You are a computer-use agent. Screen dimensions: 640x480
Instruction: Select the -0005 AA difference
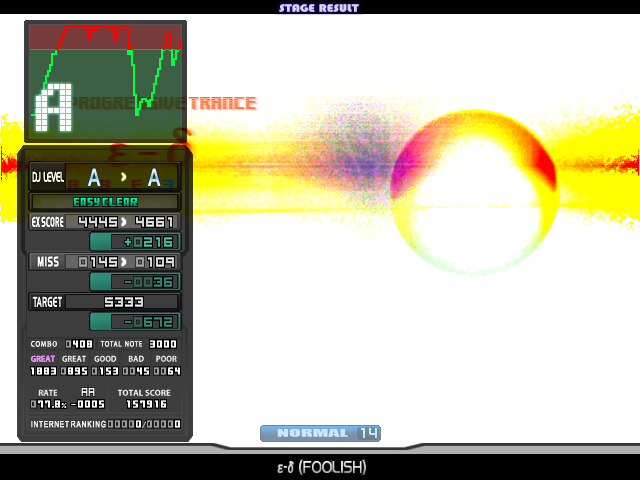tap(88, 404)
